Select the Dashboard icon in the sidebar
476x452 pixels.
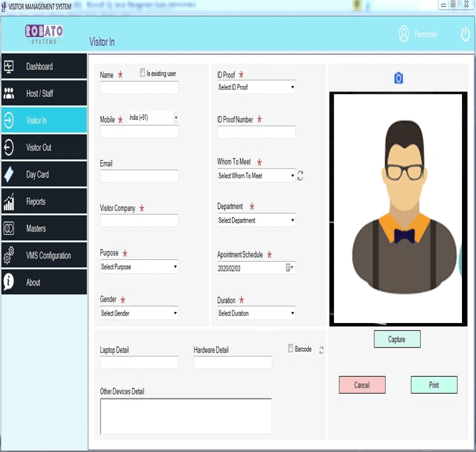point(10,66)
